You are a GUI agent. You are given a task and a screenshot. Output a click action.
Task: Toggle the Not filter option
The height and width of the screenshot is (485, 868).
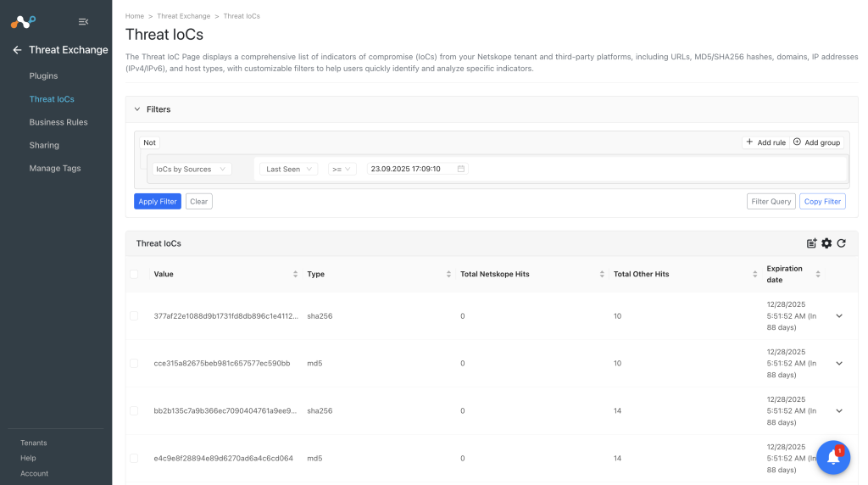[x=149, y=142]
